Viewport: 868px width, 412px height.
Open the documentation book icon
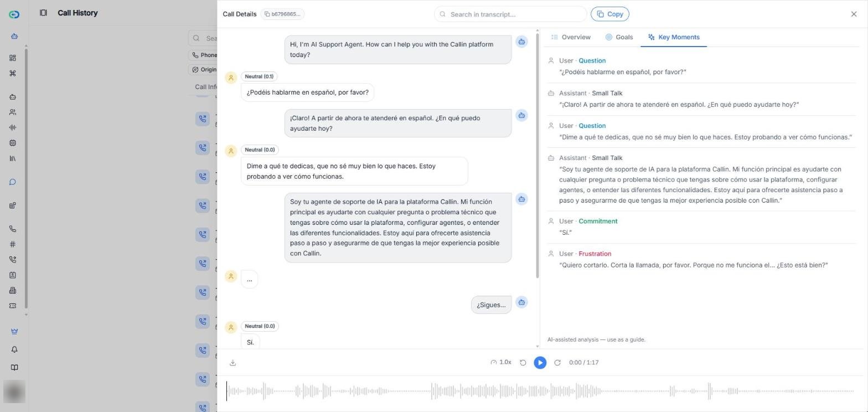point(14,368)
